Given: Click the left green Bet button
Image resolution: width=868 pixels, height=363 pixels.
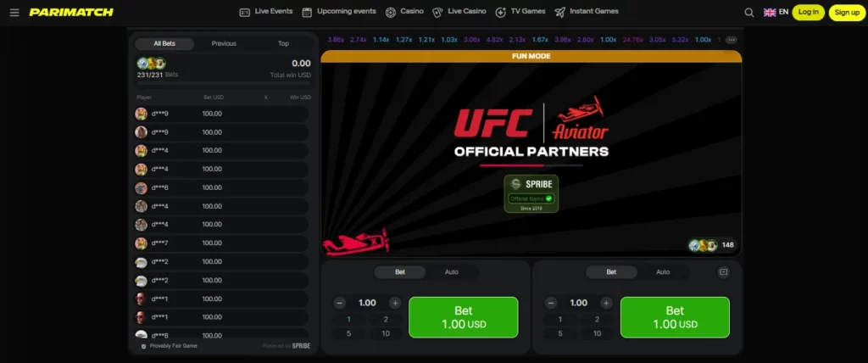Looking at the screenshot, I should (464, 317).
